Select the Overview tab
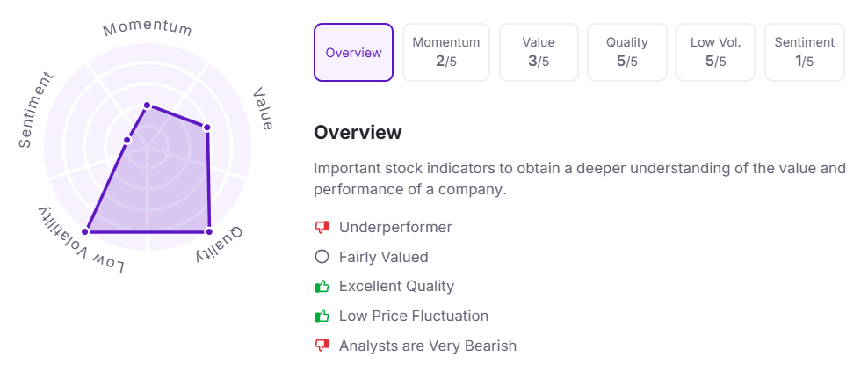The width and height of the screenshot is (868, 372). click(x=353, y=53)
